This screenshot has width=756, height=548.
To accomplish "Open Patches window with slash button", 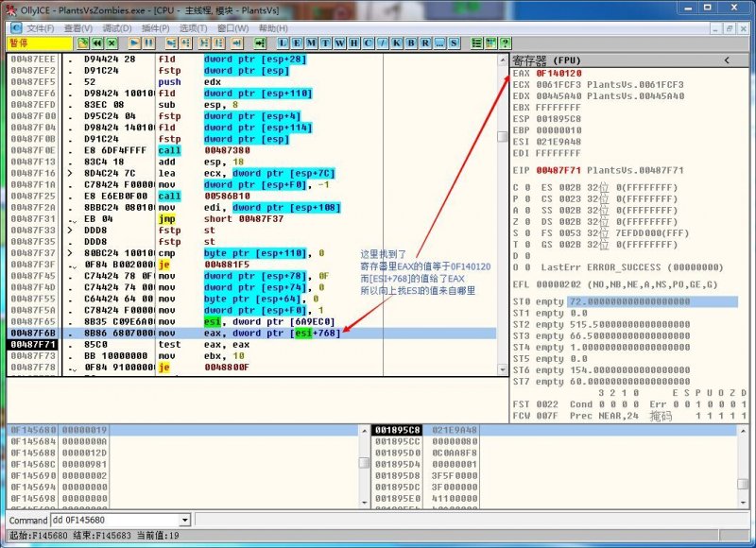I will (383, 43).
